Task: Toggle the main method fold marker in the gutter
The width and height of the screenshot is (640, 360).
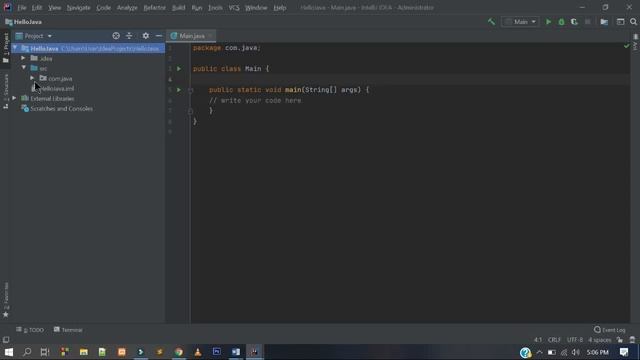Action: pos(190,90)
